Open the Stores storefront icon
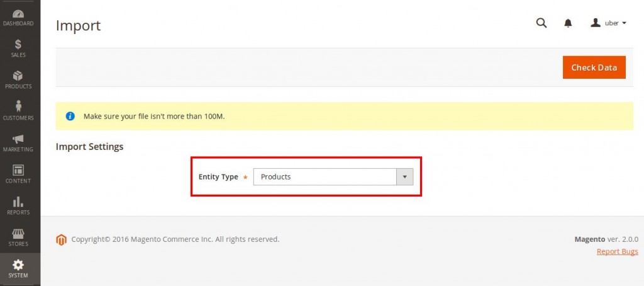Screen dimensions: 644x286 [18, 233]
